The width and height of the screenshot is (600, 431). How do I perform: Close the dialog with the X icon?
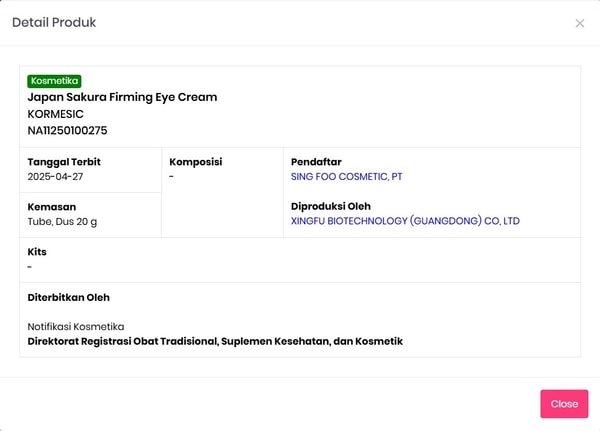click(x=580, y=23)
